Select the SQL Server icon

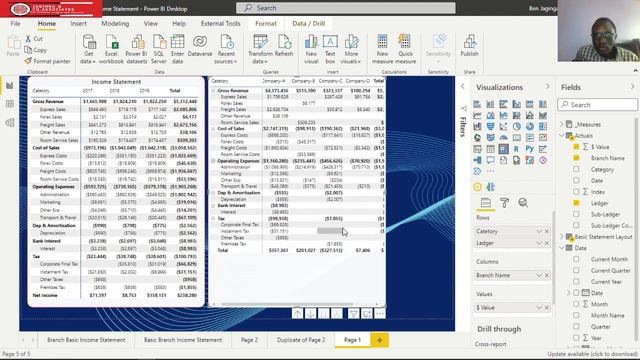tap(159, 49)
